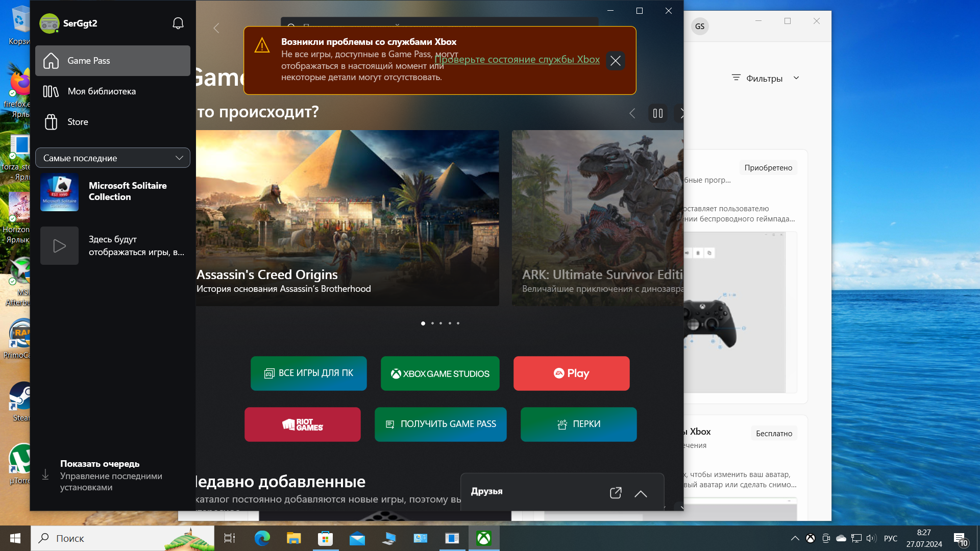Dismiss the Xbox services warning banner
The height and width of the screenshot is (551, 980).
[x=615, y=61]
